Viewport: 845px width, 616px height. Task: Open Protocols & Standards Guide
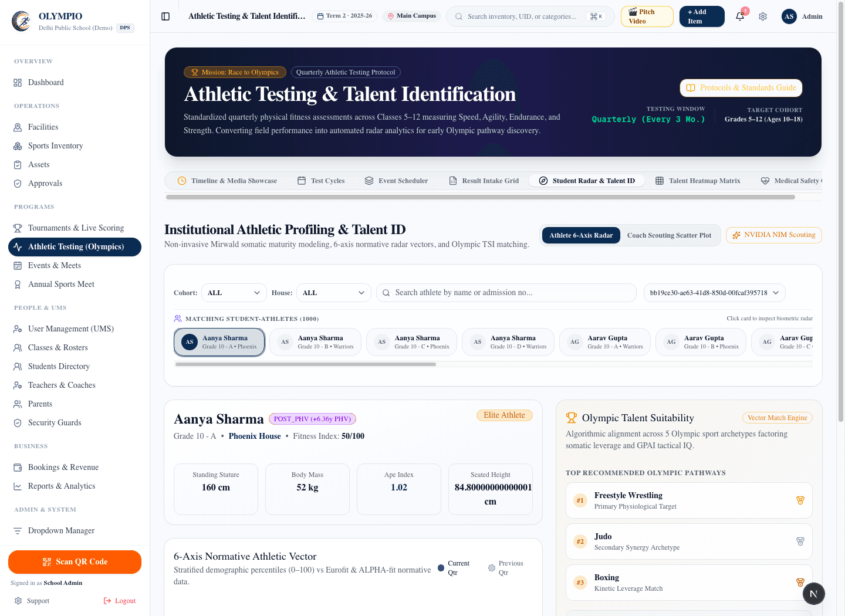[741, 88]
